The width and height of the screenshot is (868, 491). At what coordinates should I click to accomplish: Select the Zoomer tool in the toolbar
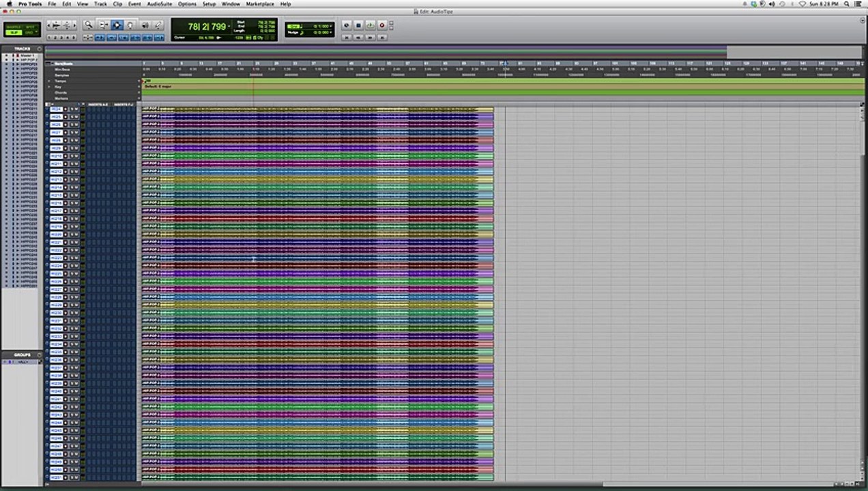tap(89, 25)
